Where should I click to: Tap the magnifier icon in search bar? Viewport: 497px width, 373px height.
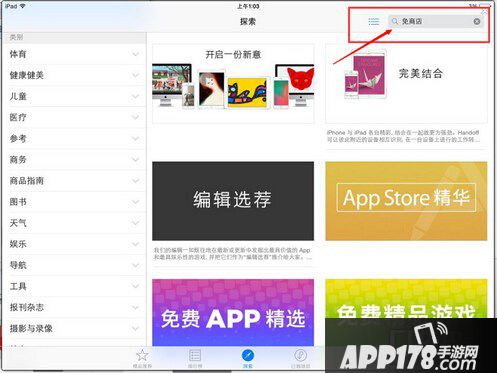(x=395, y=21)
